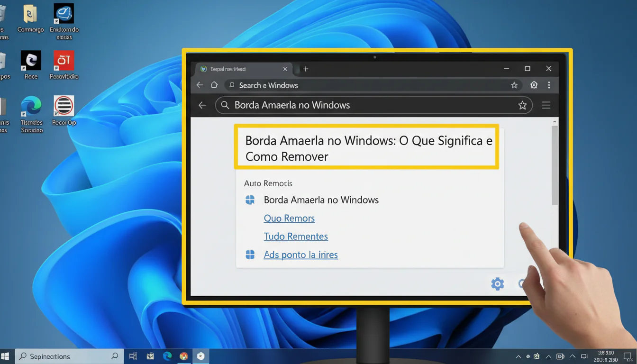Open the Commergo folder on the desktop

pos(30,15)
